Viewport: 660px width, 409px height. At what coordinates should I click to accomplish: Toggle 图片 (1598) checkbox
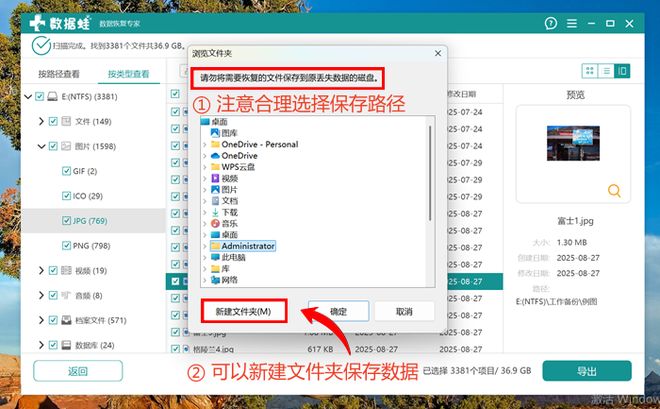pos(53,146)
